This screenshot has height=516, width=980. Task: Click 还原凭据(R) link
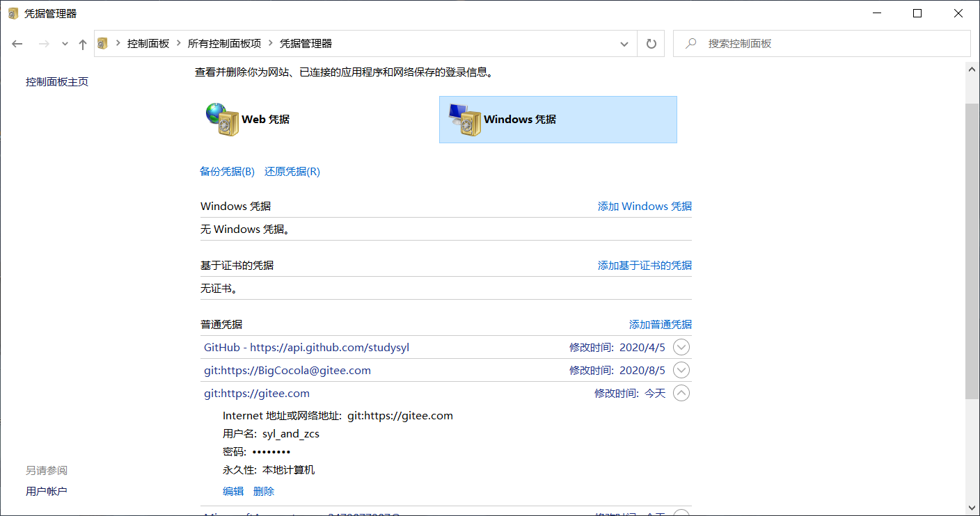(x=292, y=172)
